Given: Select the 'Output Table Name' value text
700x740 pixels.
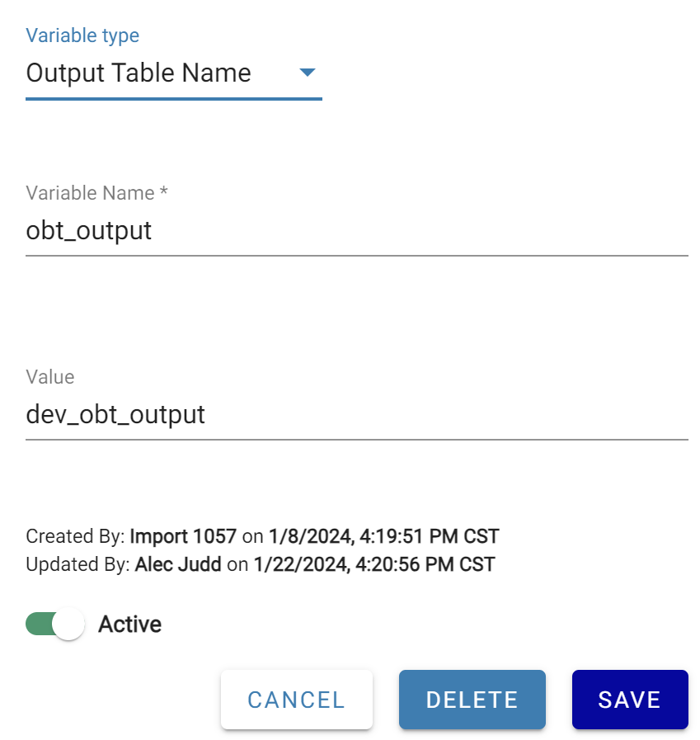Looking at the screenshot, I should [x=139, y=73].
